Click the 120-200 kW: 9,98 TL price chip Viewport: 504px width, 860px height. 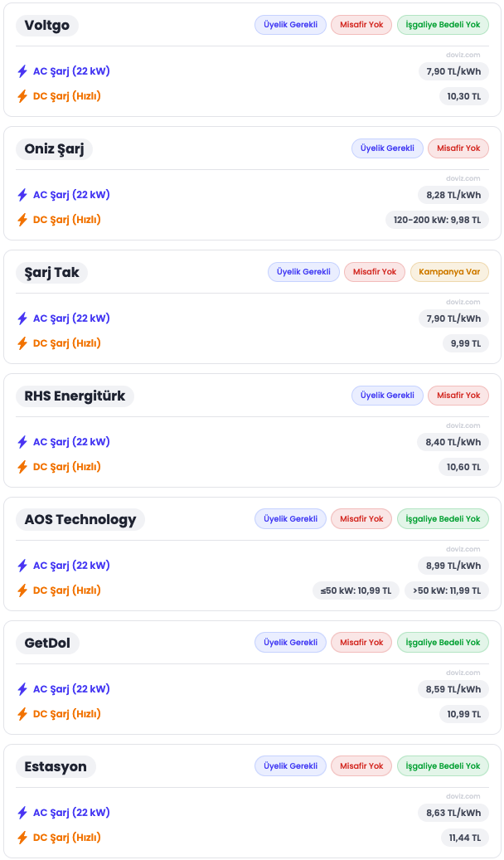click(437, 220)
